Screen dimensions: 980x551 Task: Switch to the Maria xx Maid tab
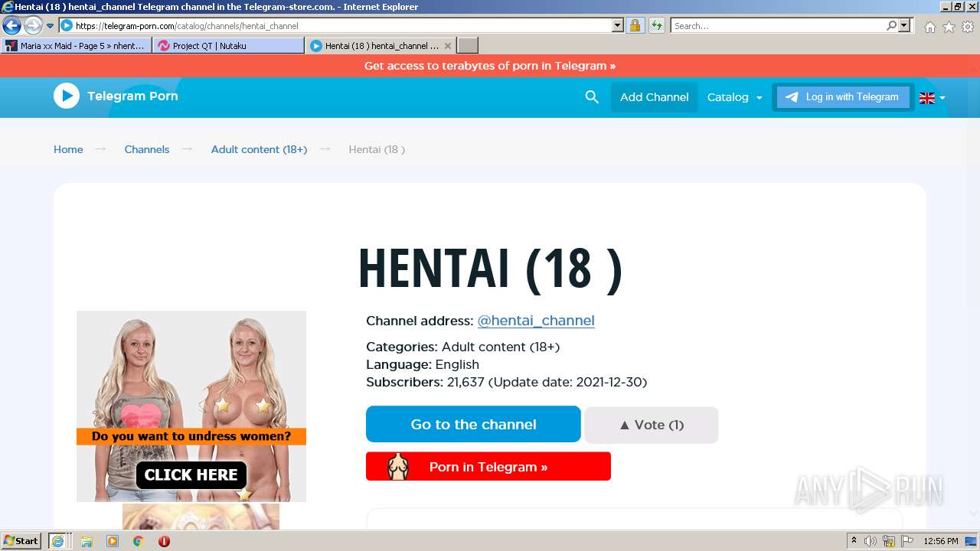76,46
